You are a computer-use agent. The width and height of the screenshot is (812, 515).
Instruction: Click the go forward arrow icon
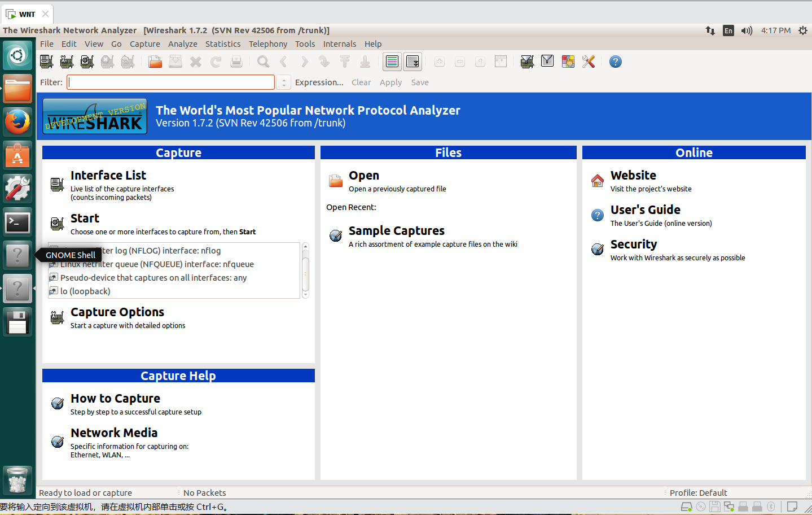pyautogui.click(x=304, y=62)
